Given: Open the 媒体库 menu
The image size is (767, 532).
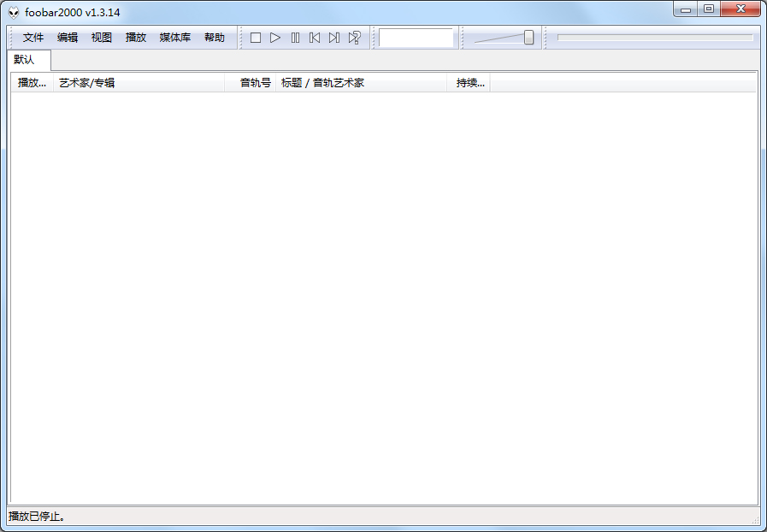Looking at the screenshot, I should [x=175, y=38].
